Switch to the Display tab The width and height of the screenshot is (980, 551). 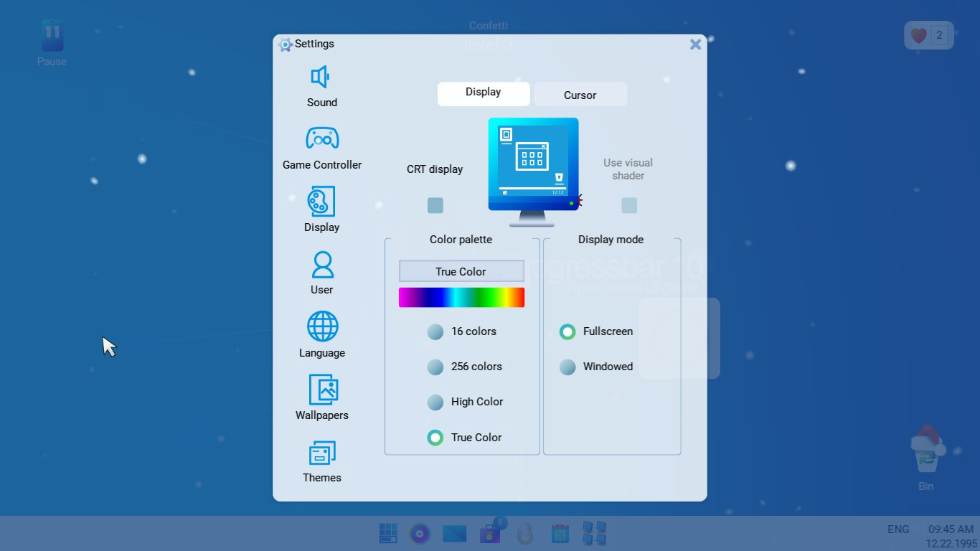point(483,93)
